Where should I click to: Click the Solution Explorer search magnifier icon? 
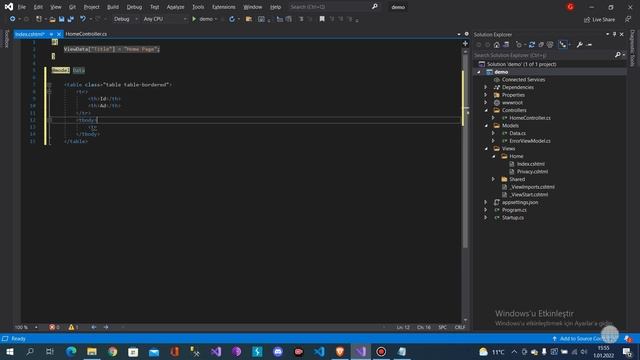tap(618, 55)
